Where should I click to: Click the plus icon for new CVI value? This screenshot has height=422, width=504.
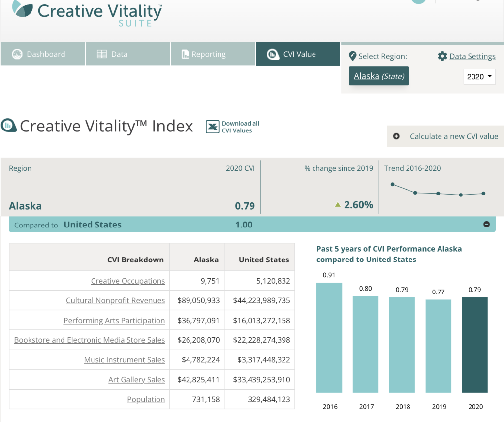click(x=396, y=136)
